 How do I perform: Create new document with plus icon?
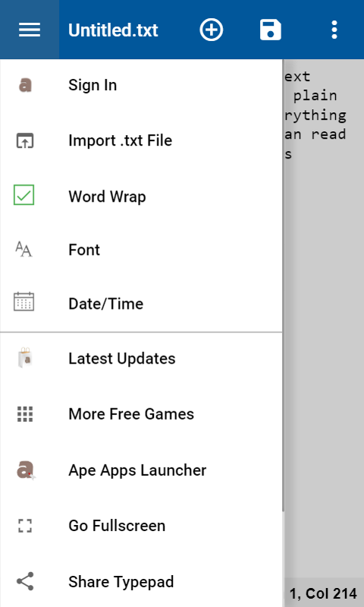click(x=212, y=30)
